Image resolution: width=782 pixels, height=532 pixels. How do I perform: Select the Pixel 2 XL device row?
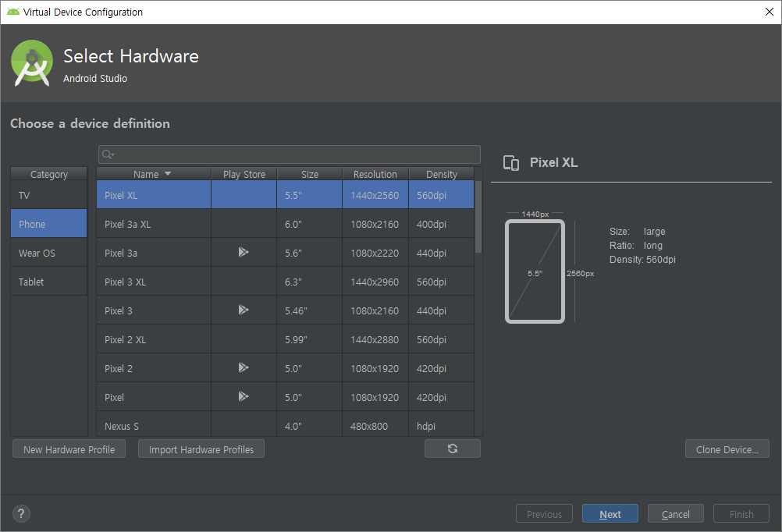tap(286, 339)
